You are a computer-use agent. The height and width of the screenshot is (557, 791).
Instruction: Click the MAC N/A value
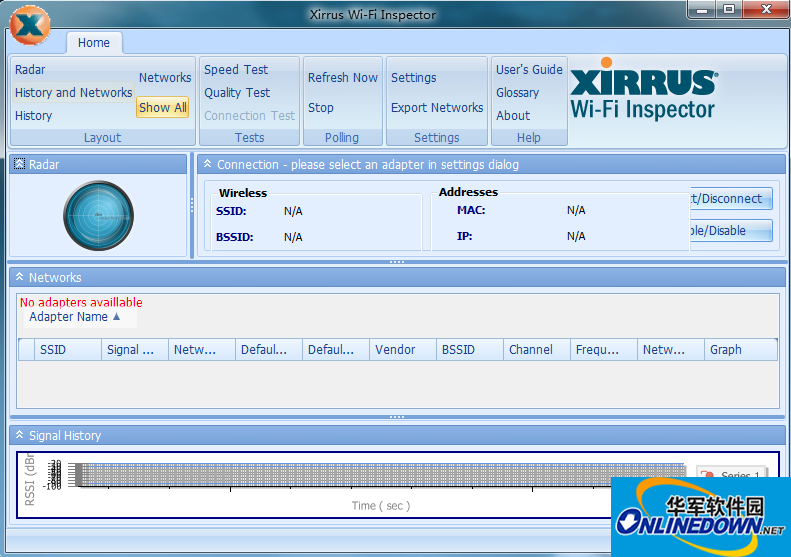[x=576, y=210]
